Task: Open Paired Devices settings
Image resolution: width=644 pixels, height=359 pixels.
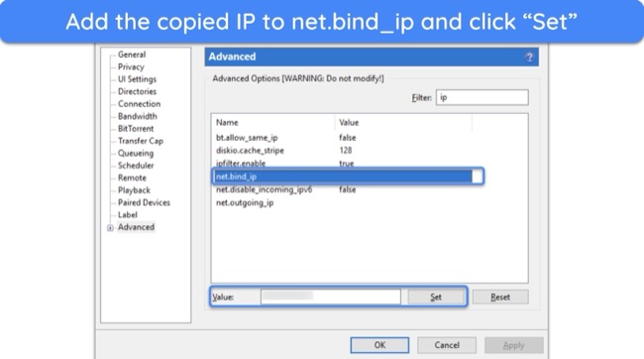Action: click(x=144, y=202)
